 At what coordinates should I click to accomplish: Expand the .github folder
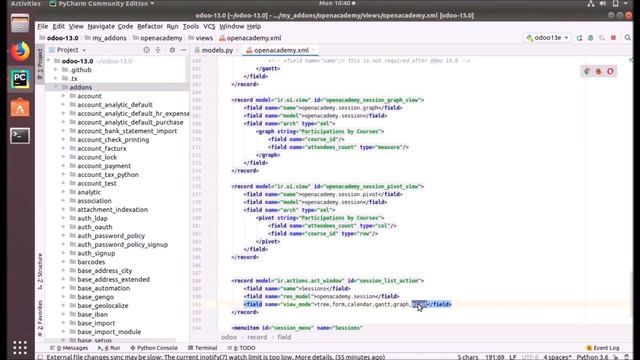coord(56,70)
